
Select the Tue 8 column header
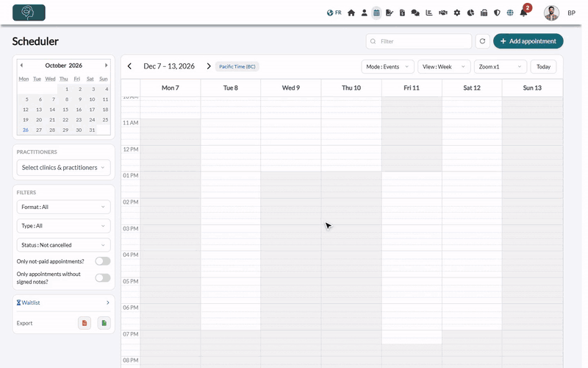(231, 88)
